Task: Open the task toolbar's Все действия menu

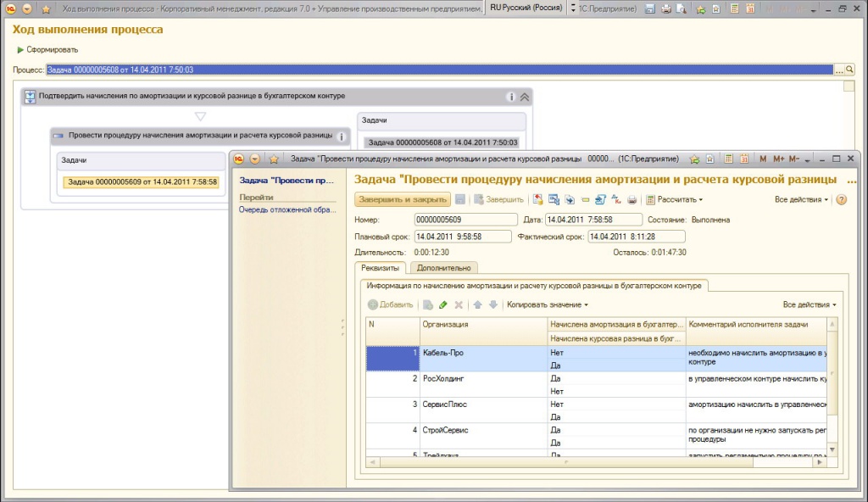Action: coord(801,199)
